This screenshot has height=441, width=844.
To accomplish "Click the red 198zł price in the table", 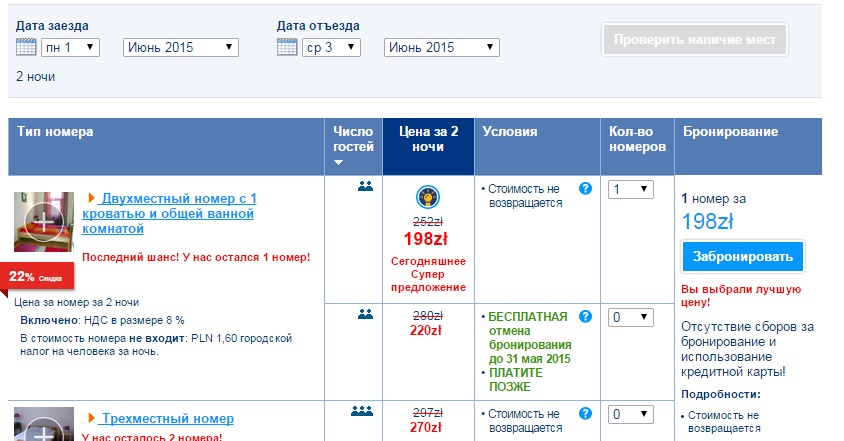I will 426,239.
